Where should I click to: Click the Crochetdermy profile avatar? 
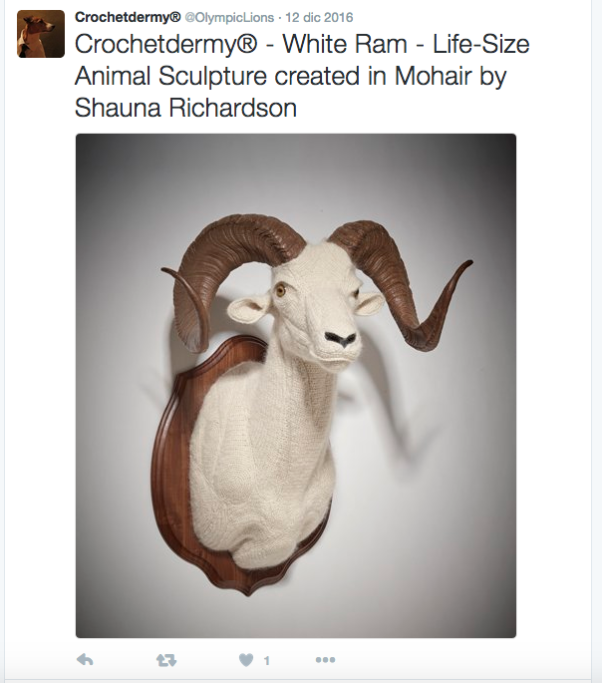(x=41, y=34)
